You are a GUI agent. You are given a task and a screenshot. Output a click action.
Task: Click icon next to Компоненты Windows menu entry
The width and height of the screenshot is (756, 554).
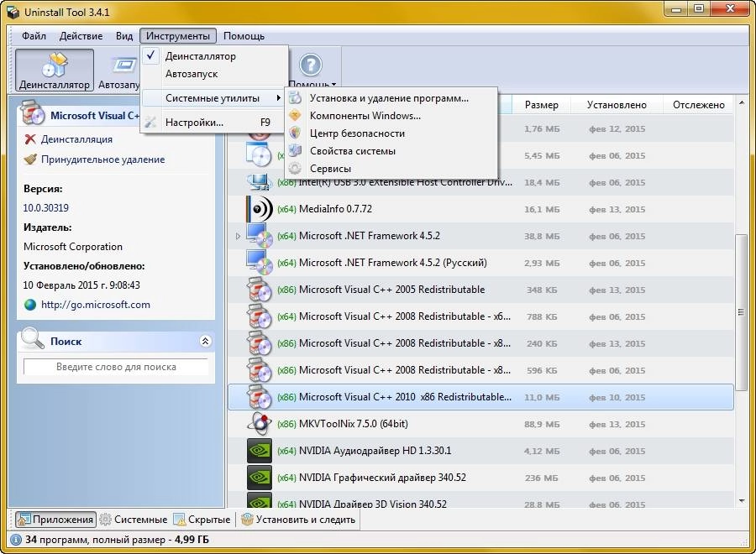click(x=295, y=116)
